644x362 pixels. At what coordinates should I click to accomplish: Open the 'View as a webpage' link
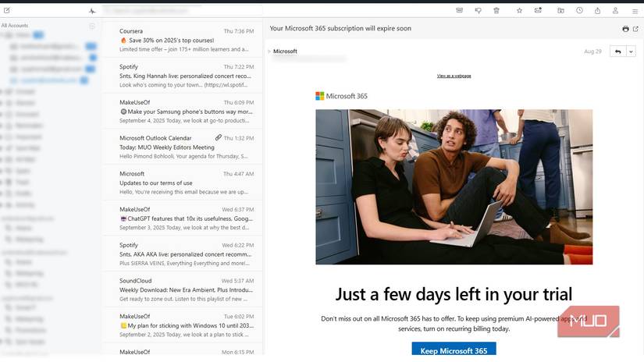[x=454, y=76]
